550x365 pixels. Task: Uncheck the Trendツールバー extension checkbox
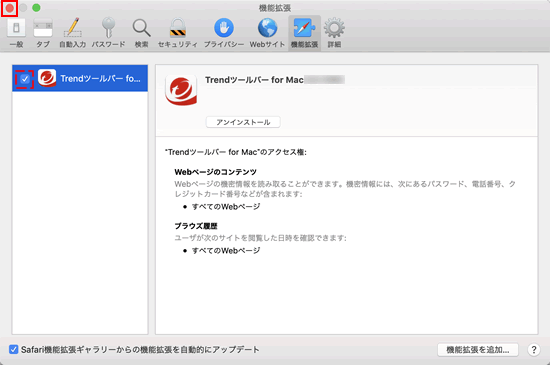point(25,79)
